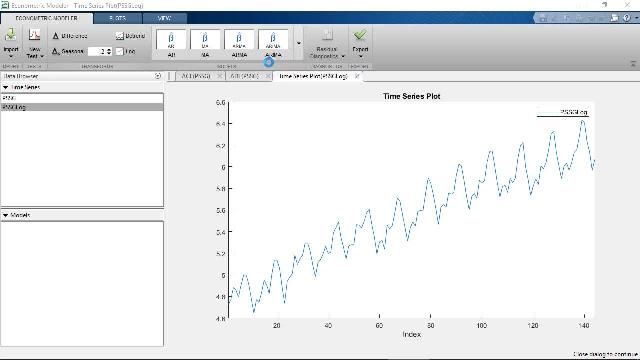This screenshot has height=360, width=640.
Task: Toggle the Log transformation checkbox
Action: (x=119, y=51)
